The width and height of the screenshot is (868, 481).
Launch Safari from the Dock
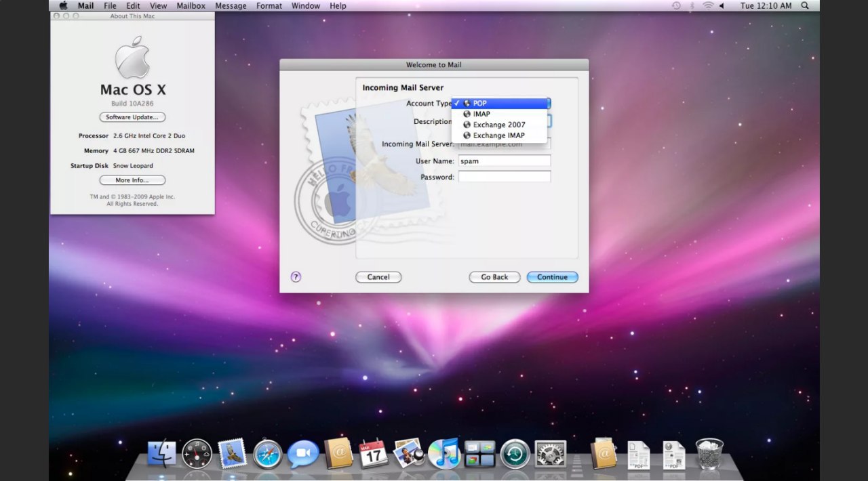[x=268, y=453]
